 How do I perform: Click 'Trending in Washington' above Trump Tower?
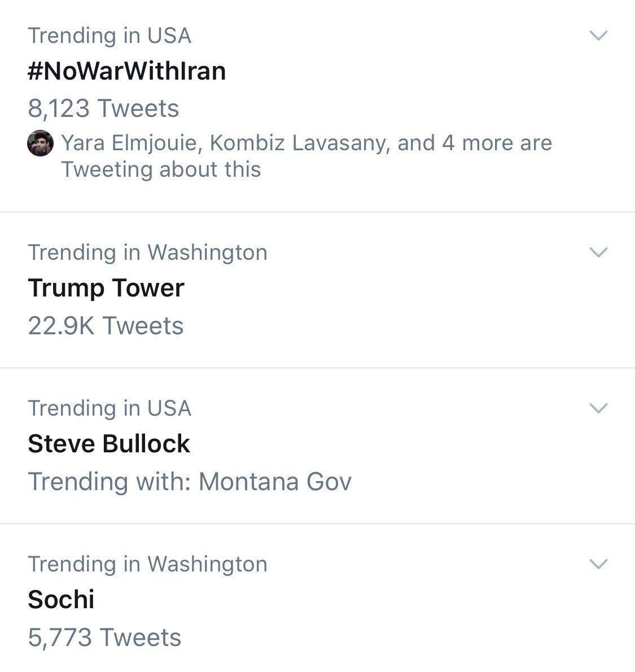coord(147,252)
